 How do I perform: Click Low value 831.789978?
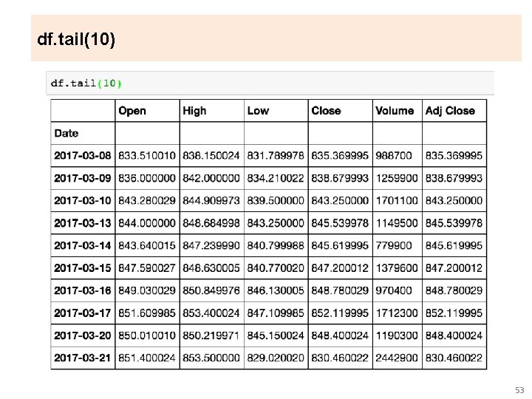point(276,155)
